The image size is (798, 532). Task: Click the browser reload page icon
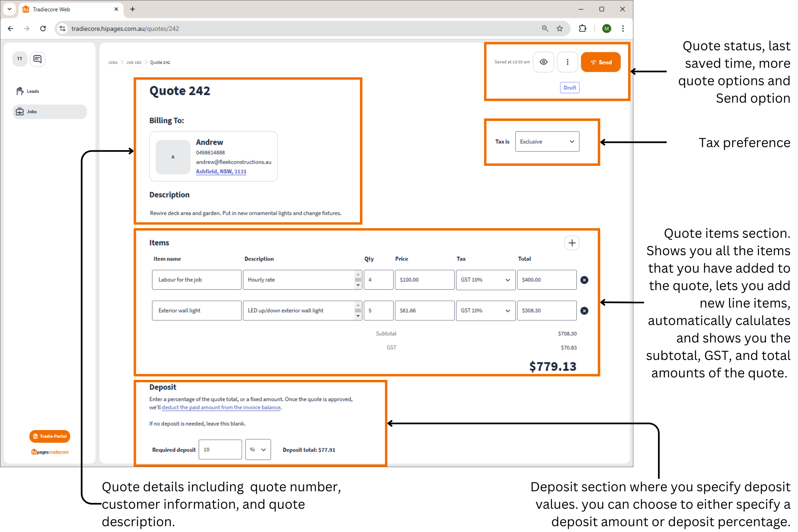click(43, 29)
